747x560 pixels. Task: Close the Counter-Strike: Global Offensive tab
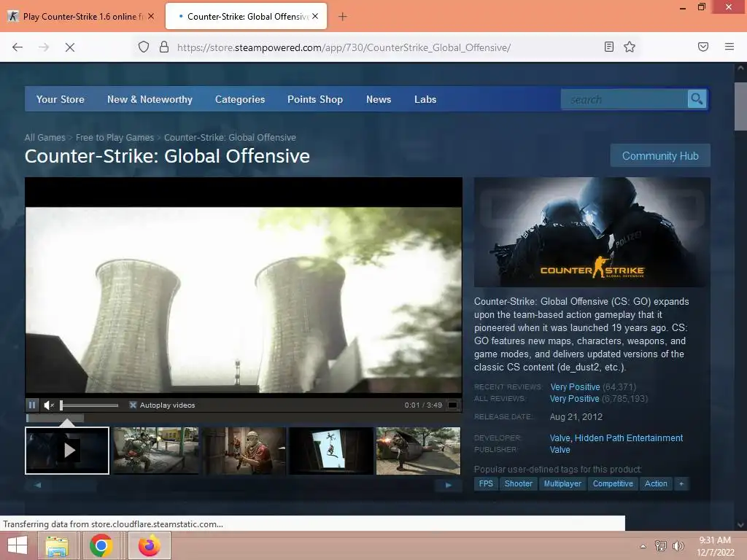315,16
